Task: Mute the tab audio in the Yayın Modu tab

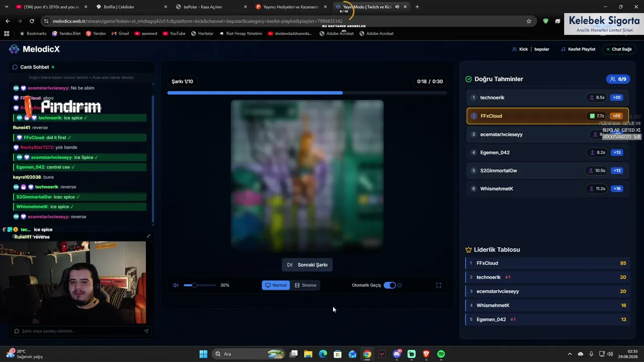Action: (x=397, y=7)
